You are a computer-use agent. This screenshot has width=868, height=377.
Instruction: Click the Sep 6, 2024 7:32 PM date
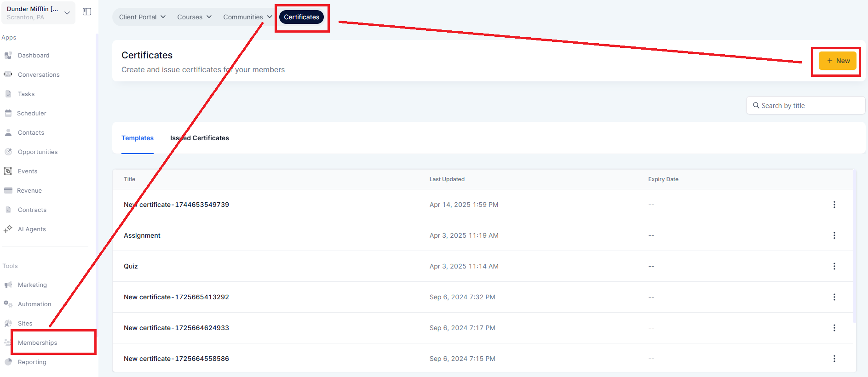click(x=462, y=297)
